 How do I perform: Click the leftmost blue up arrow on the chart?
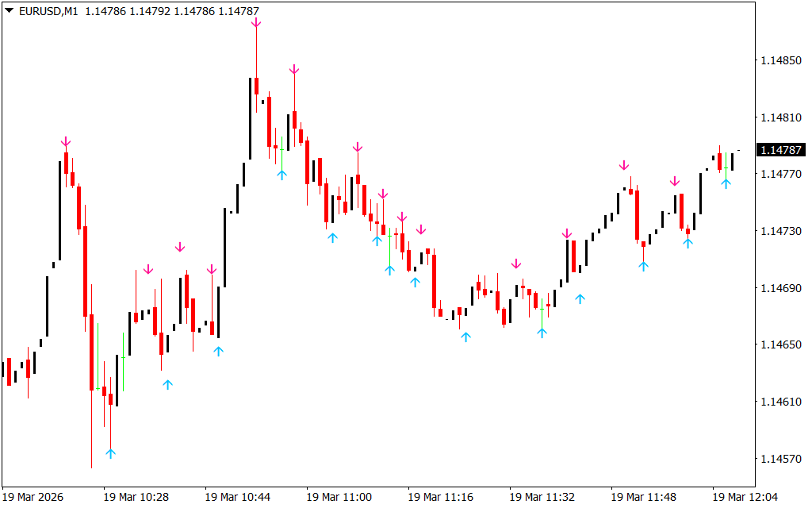[x=110, y=452]
